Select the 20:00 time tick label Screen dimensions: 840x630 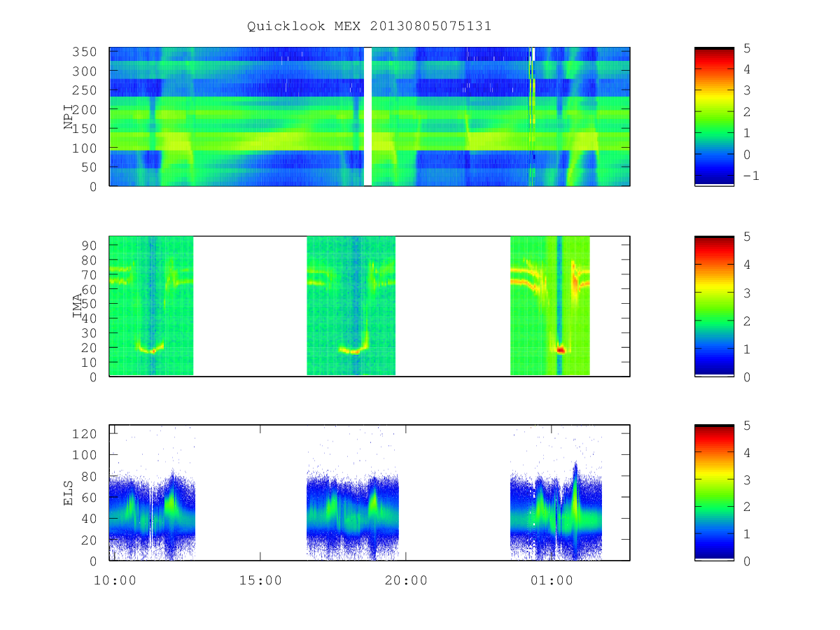tap(406, 580)
